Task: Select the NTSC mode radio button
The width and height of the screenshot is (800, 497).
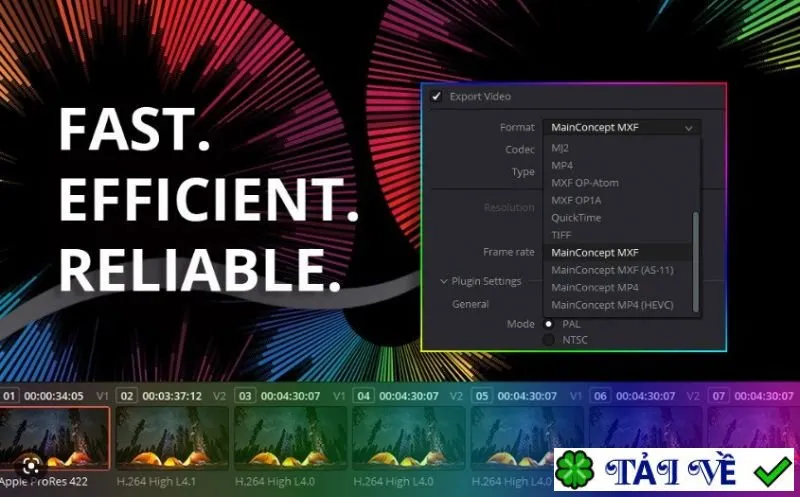Action: point(548,340)
